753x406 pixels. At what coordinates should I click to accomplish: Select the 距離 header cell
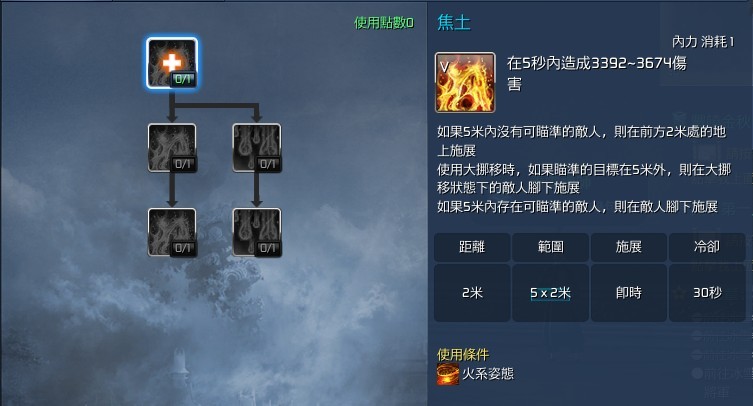coord(472,247)
